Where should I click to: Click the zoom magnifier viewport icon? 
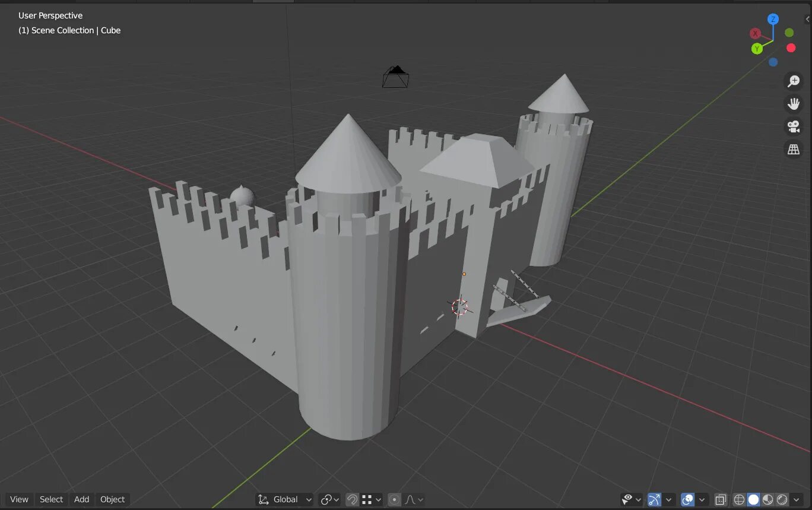click(794, 81)
